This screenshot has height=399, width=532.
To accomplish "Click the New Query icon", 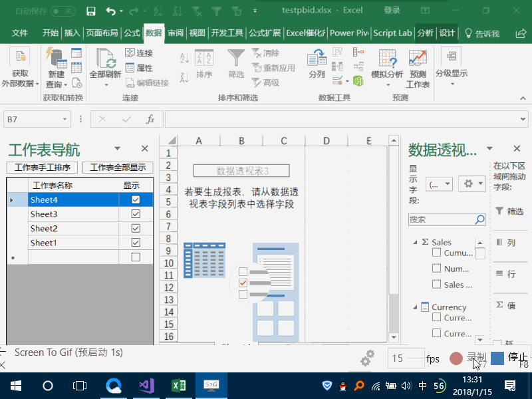I will click(56, 58).
